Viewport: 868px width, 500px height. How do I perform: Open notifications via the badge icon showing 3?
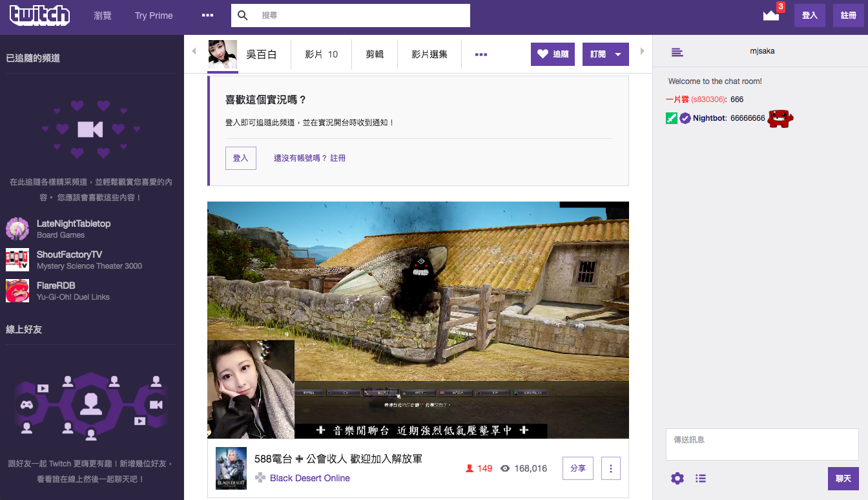click(770, 16)
